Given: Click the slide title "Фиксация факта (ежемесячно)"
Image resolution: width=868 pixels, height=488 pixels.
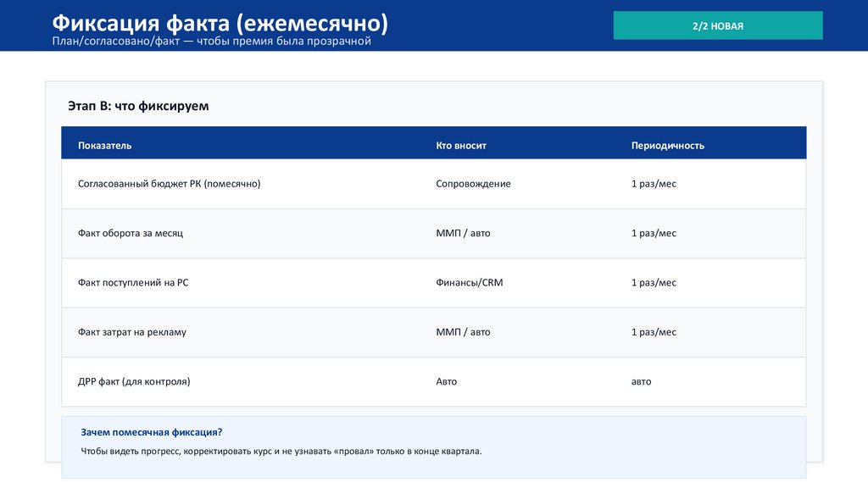Looking at the screenshot, I should coord(220,22).
